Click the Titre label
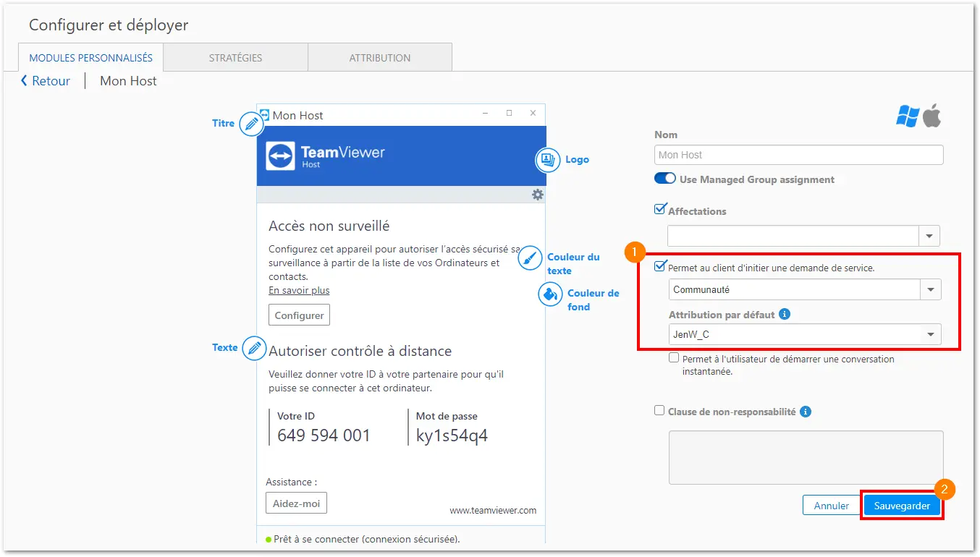The width and height of the screenshot is (980, 557). (224, 123)
